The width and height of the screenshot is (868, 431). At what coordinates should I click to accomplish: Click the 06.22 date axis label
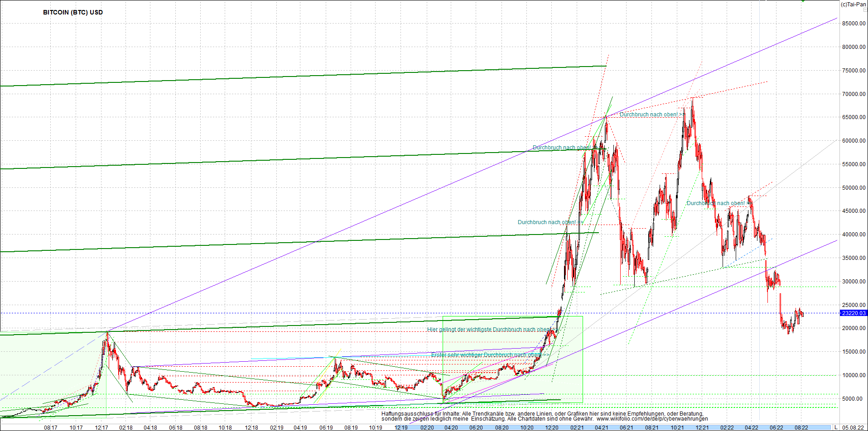(x=776, y=427)
